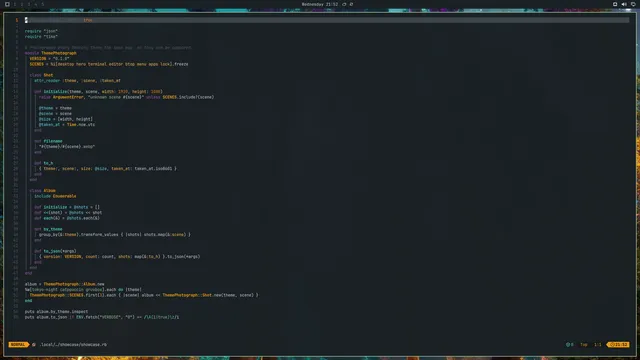Click the def filename line
This screenshot has width=640, height=360.
pyautogui.click(x=48, y=141)
